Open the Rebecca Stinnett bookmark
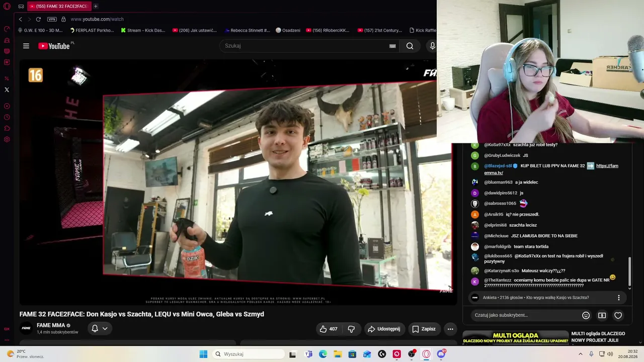This screenshot has width=644, height=362. pos(248,30)
